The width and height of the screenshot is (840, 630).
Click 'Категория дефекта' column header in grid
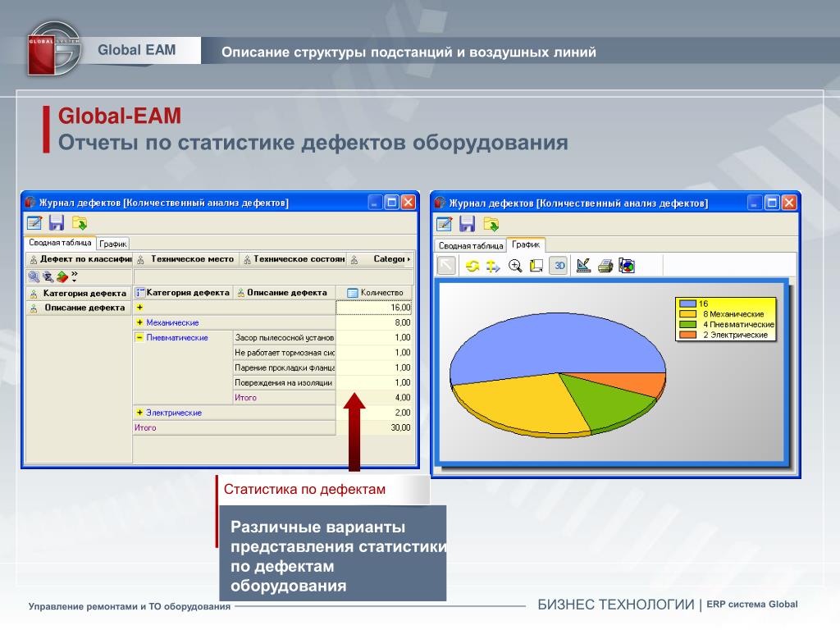(183, 293)
